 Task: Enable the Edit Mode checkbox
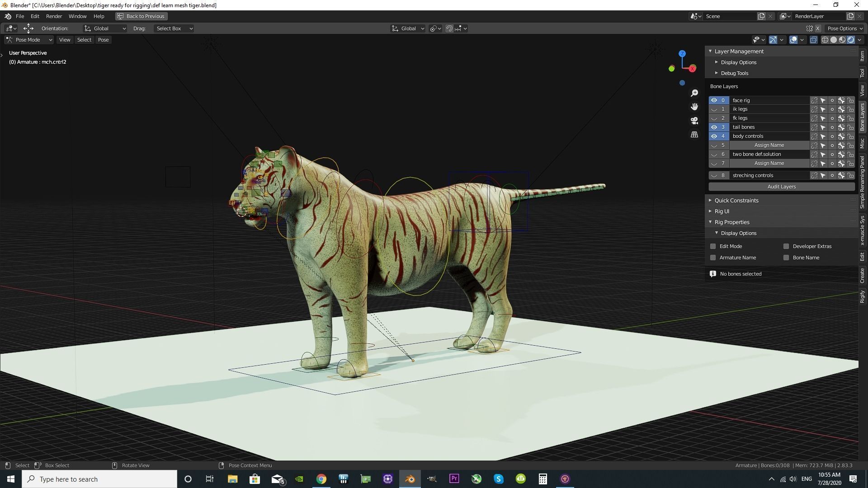(x=713, y=246)
